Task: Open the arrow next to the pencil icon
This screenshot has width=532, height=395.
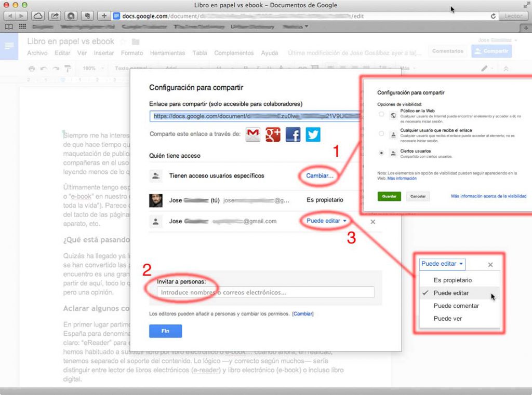Action: 493,69
